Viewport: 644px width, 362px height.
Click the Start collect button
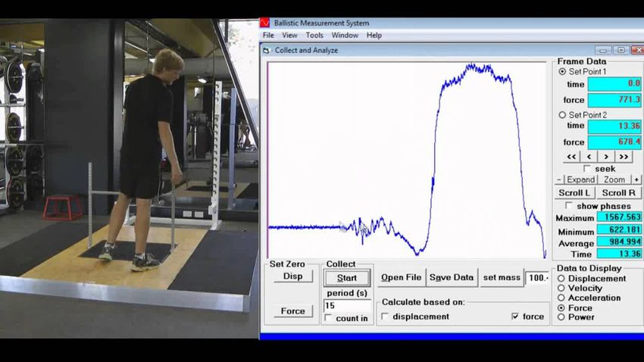[x=347, y=278]
